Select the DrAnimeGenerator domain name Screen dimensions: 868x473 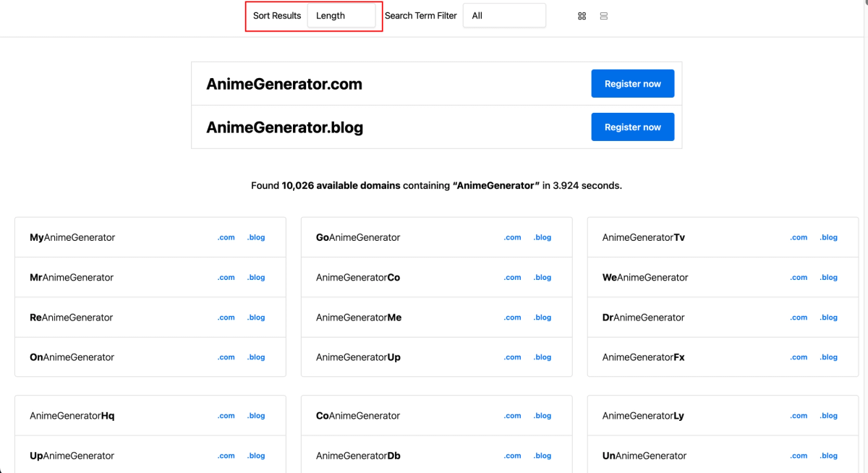pyautogui.click(x=644, y=318)
